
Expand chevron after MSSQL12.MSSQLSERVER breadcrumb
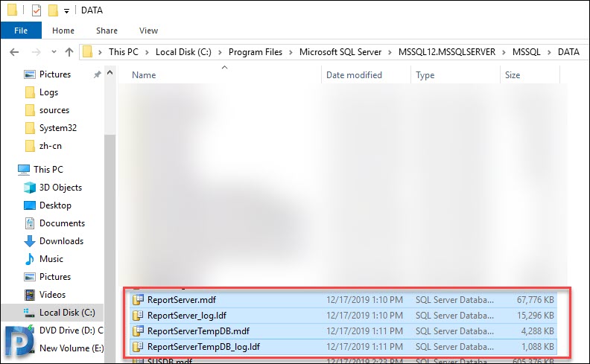tap(504, 52)
